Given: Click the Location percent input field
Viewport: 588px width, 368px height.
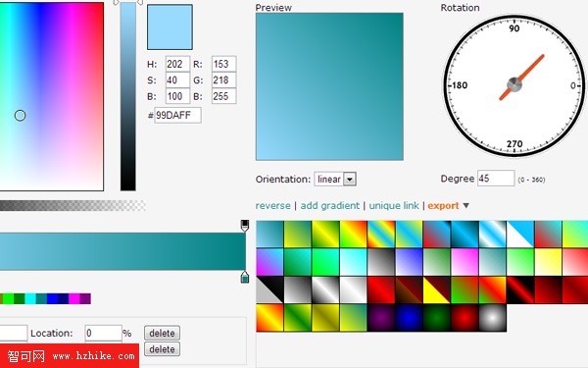Looking at the screenshot, I should 103,333.
